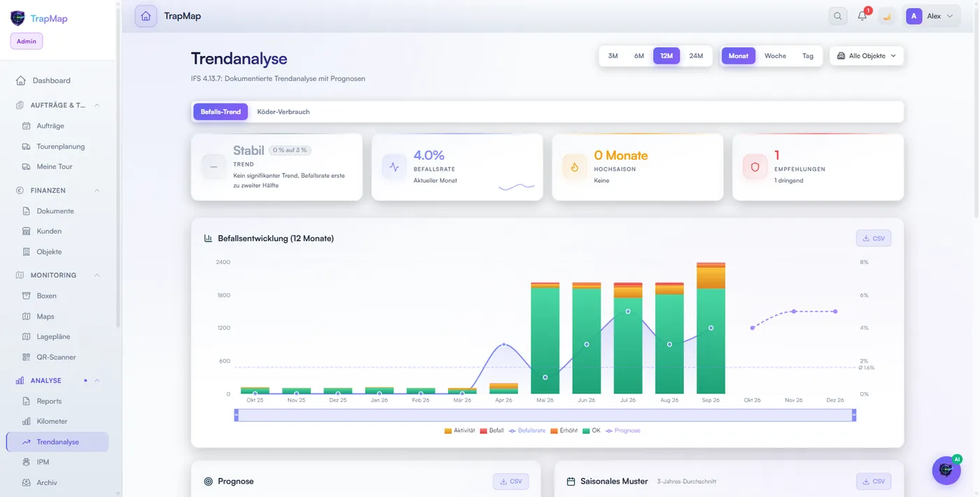Set granularity to Woche
Screen dimensions: 980x497
775,56
